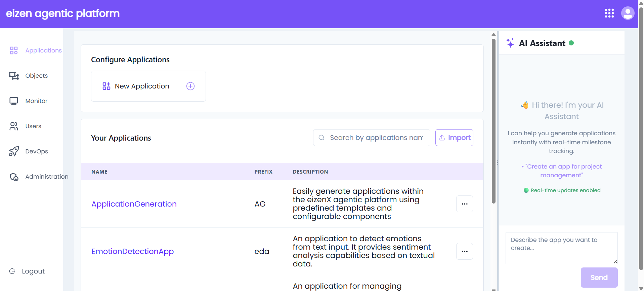Click the plus circle on New Application
Screen dimensions: 644x291
[190, 86]
